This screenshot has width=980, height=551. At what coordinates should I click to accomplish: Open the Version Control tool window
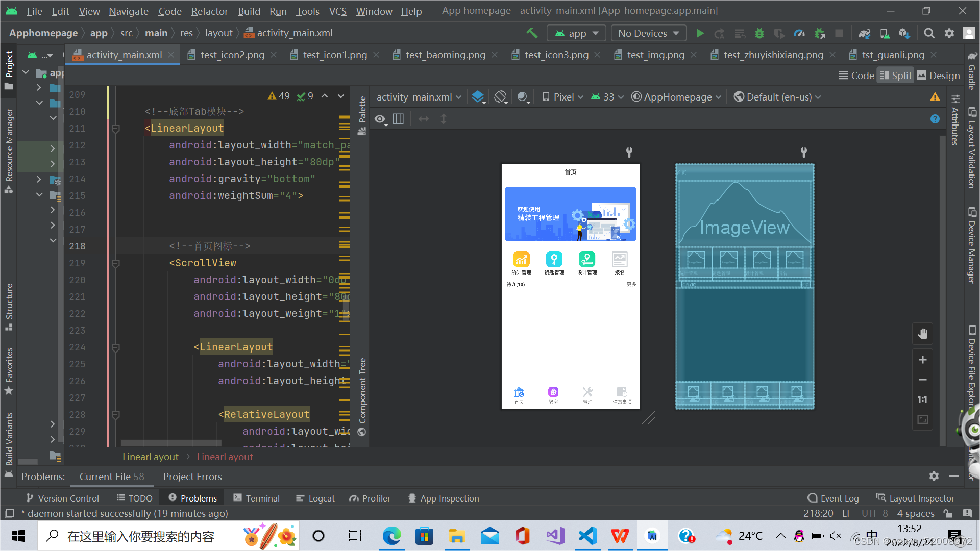click(62, 498)
